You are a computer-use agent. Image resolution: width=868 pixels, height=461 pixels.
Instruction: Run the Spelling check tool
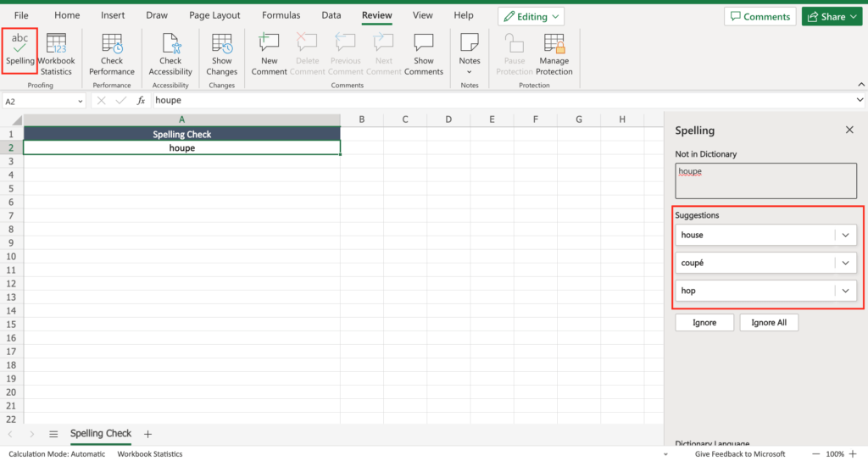click(20, 51)
